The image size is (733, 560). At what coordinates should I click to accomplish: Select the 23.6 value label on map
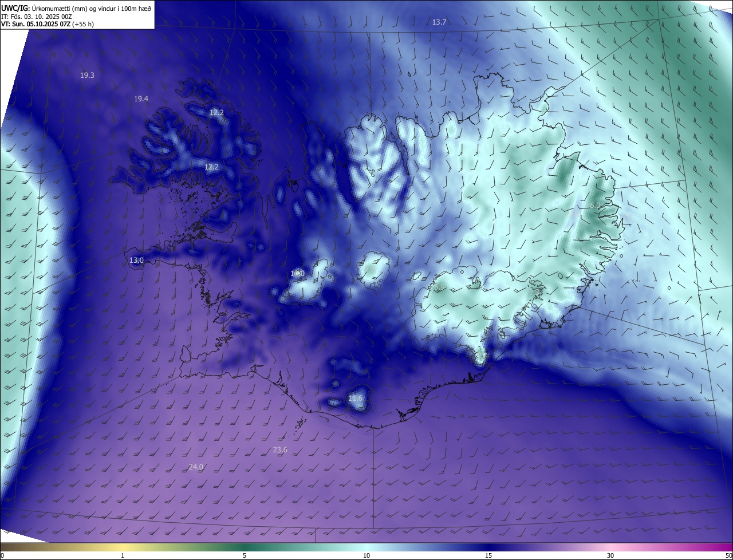[280, 450]
